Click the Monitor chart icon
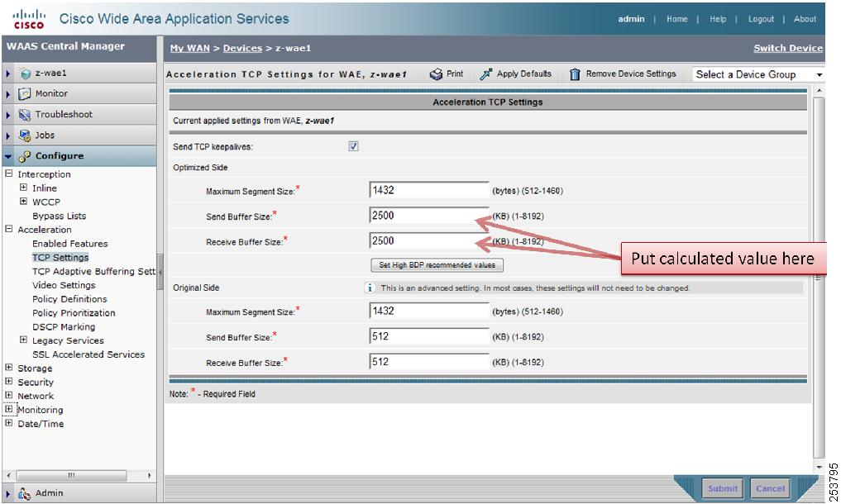 25,94
